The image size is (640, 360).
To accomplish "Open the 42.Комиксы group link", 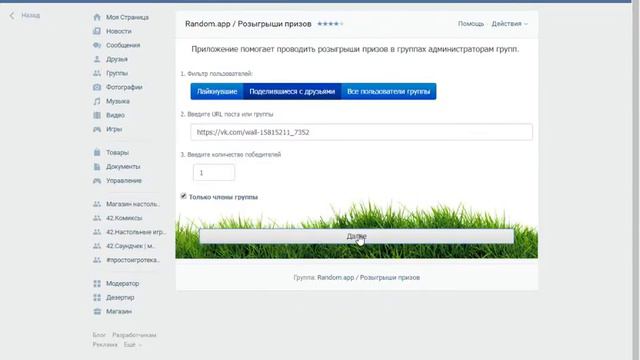I will [x=124, y=218].
